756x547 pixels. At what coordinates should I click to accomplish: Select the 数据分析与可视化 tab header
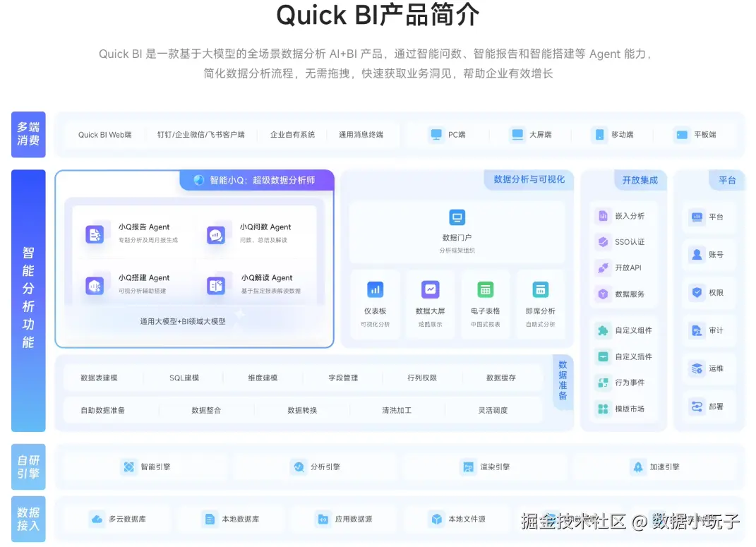coord(529,179)
